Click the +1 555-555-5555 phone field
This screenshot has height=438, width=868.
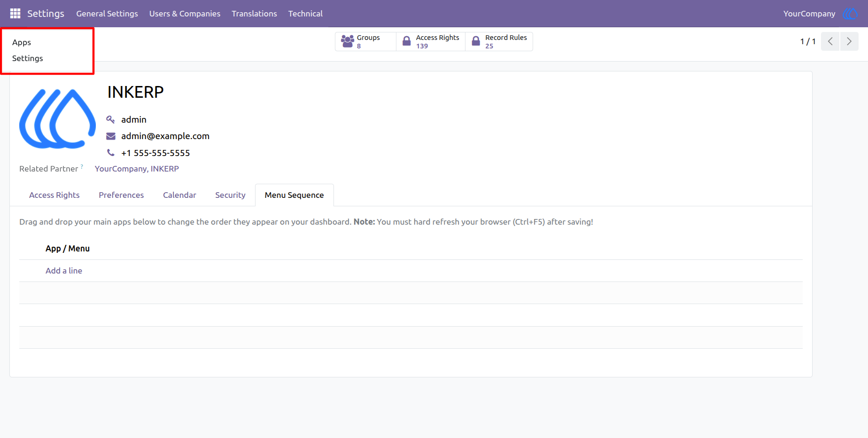click(x=155, y=153)
